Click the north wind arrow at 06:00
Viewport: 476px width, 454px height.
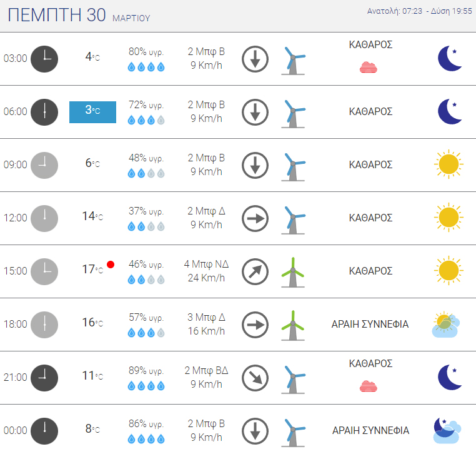[255, 112]
